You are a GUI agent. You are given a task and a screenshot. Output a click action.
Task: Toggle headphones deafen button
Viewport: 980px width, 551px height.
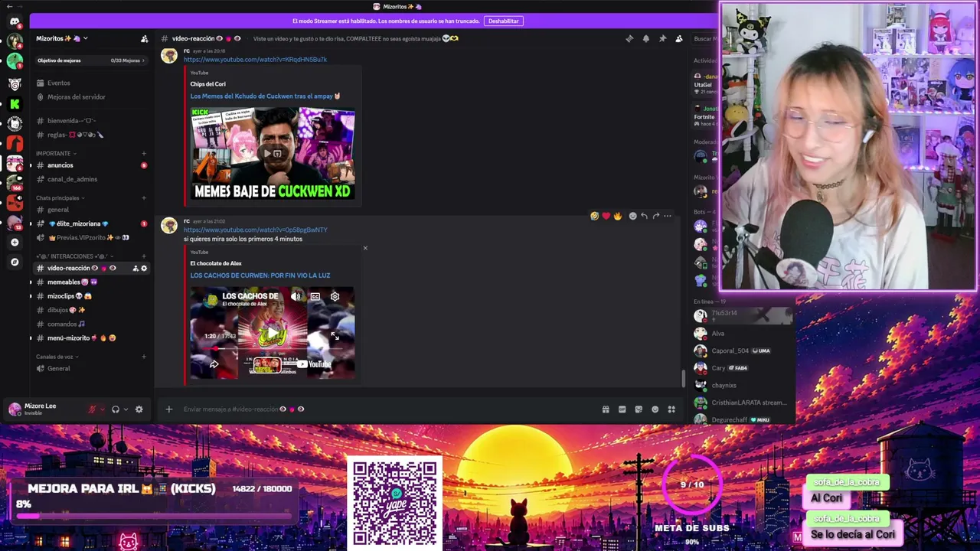coord(116,409)
